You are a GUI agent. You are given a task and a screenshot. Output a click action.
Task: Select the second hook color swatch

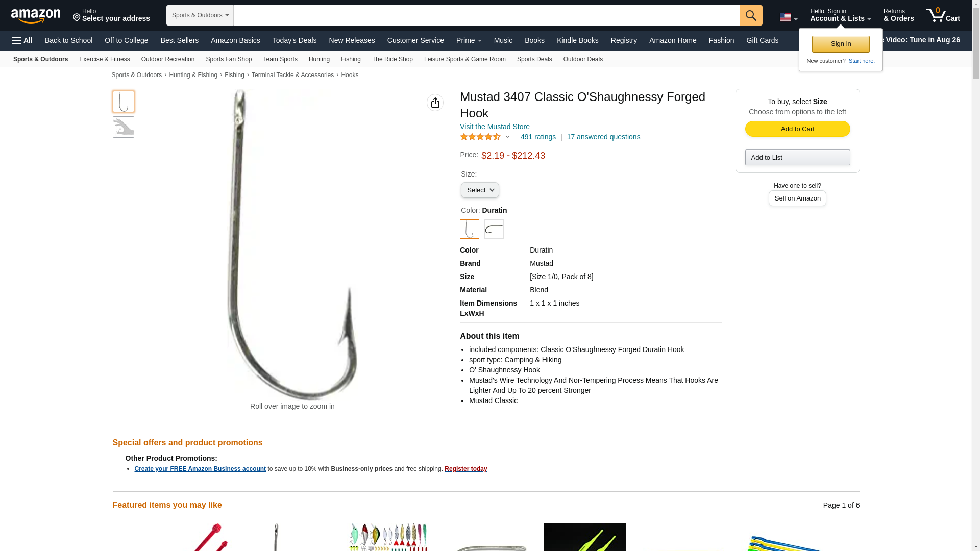click(x=494, y=229)
